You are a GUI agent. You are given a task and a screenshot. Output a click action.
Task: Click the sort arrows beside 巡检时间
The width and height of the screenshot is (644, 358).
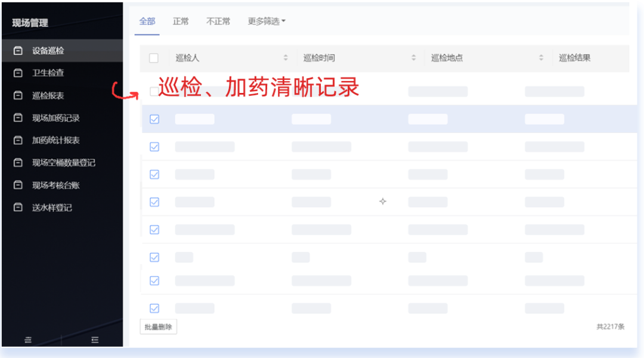tap(414, 58)
